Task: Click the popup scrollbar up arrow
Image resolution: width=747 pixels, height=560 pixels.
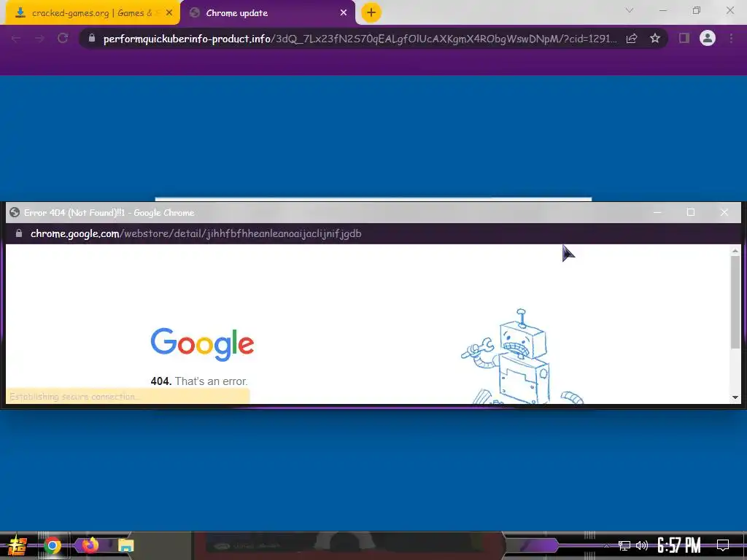Action: [x=735, y=251]
